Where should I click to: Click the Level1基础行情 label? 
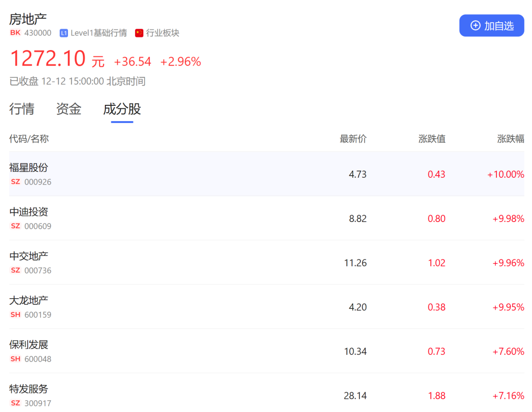click(x=99, y=33)
